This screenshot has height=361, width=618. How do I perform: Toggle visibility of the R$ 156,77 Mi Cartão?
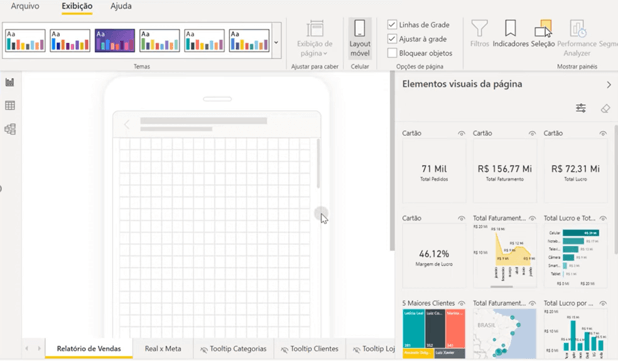point(532,134)
